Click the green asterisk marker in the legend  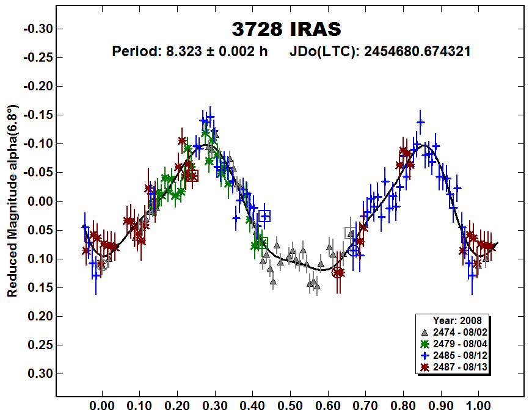pos(425,344)
